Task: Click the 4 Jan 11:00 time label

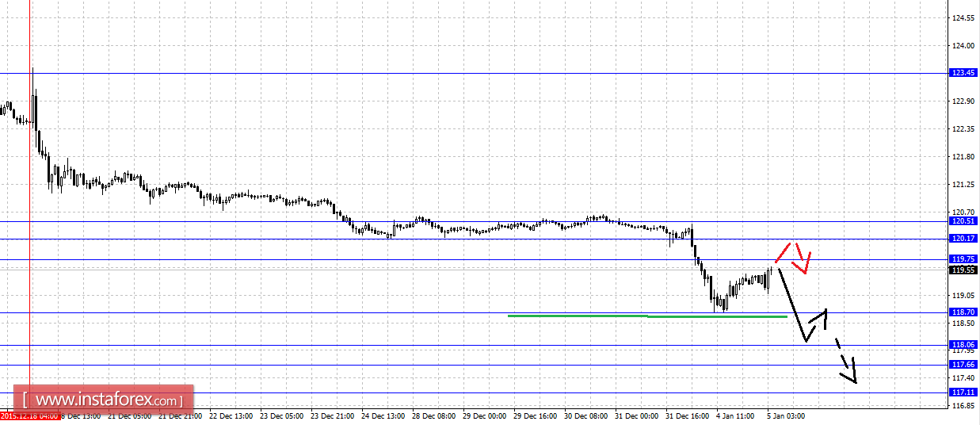Action: pyautogui.click(x=736, y=415)
